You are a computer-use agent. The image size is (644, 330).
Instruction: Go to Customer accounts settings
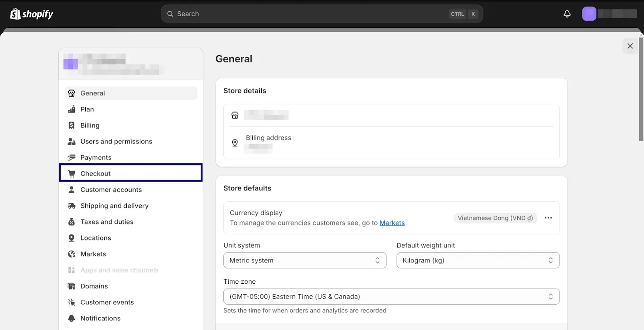(x=131, y=190)
